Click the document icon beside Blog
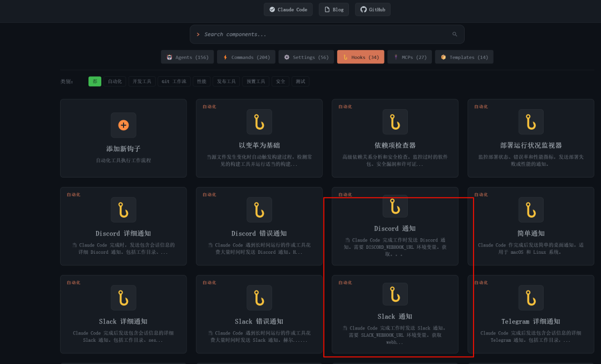Image resolution: width=601 pixels, height=364 pixels. pyautogui.click(x=327, y=9)
